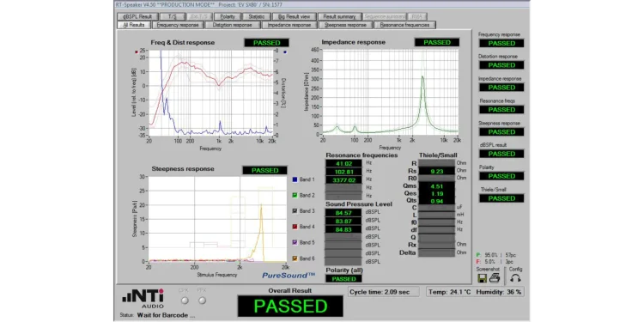Select resonance frequency value 3377.02

pos(343,179)
